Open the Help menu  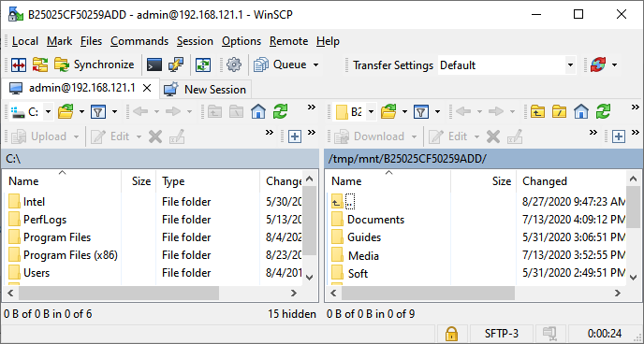click(x=328, y=41)
